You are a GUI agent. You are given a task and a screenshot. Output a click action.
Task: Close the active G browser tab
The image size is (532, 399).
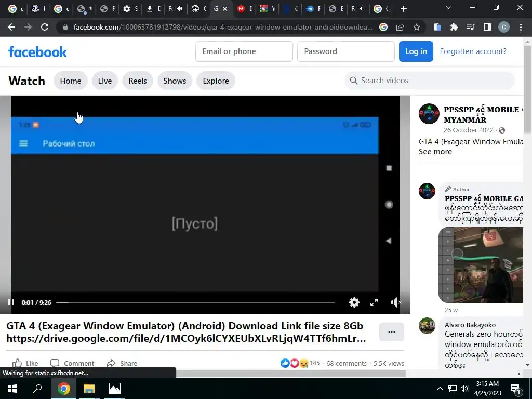point(224,9)
